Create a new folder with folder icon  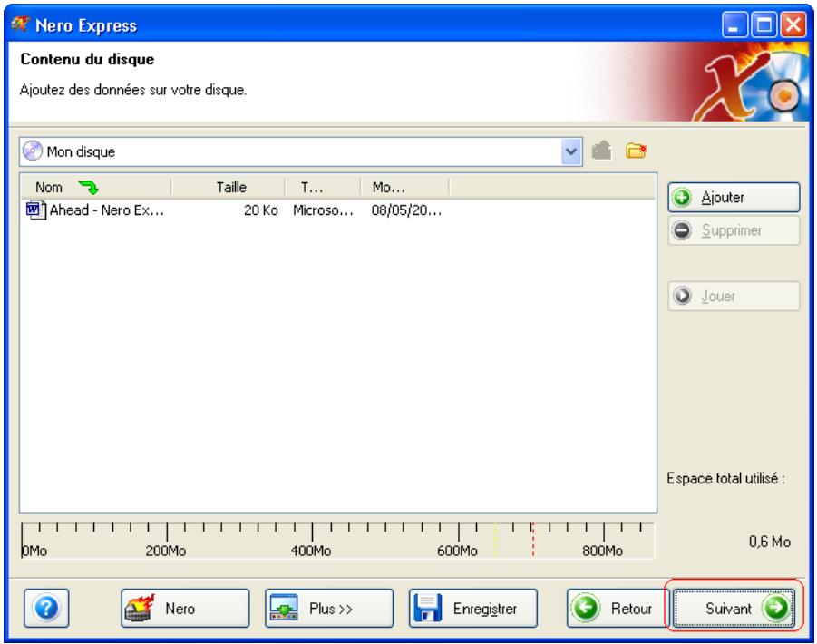click(x=637, y=151)
